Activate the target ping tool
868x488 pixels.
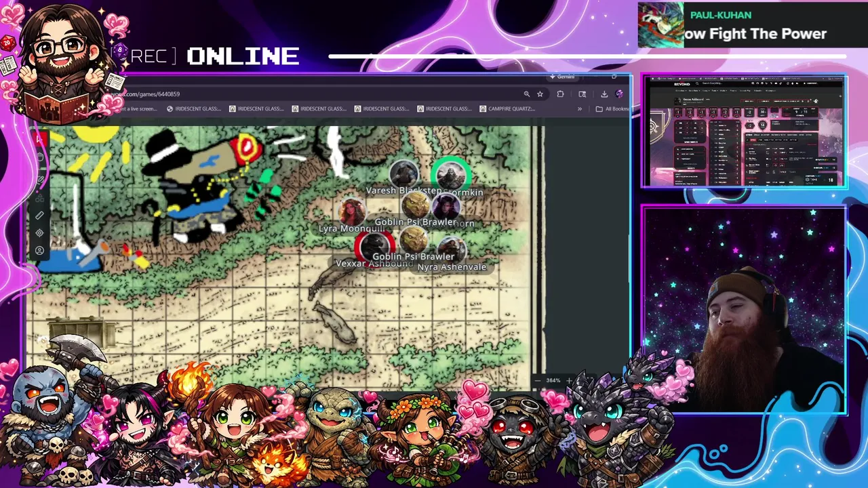[x=40, y=233]
